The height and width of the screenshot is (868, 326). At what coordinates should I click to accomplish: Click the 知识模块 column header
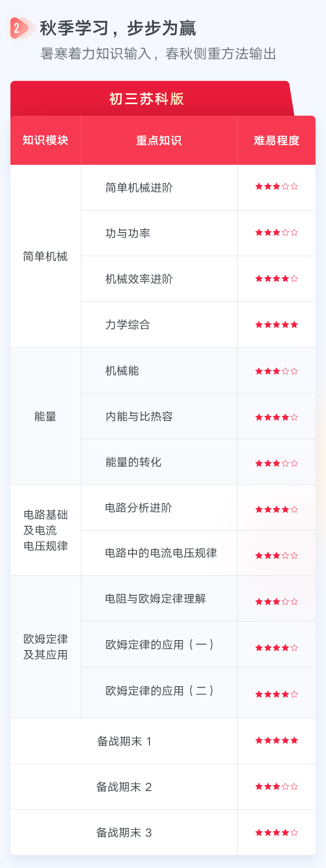click(46, 140)
